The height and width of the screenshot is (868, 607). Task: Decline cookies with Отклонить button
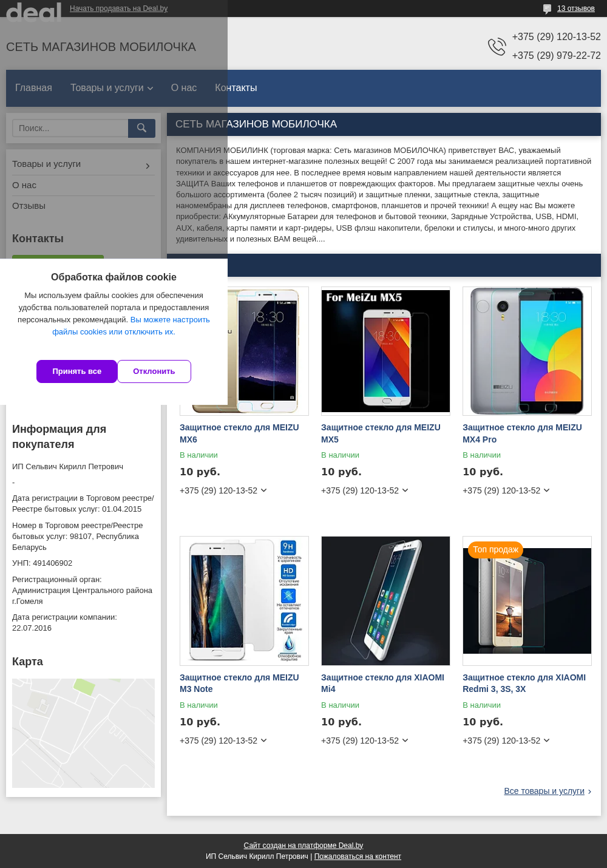154,371
